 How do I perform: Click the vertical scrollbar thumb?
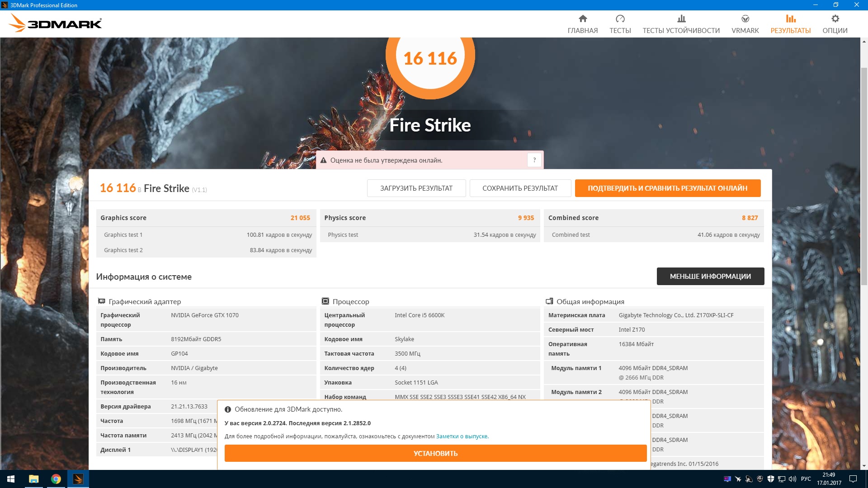click(864, 176)
